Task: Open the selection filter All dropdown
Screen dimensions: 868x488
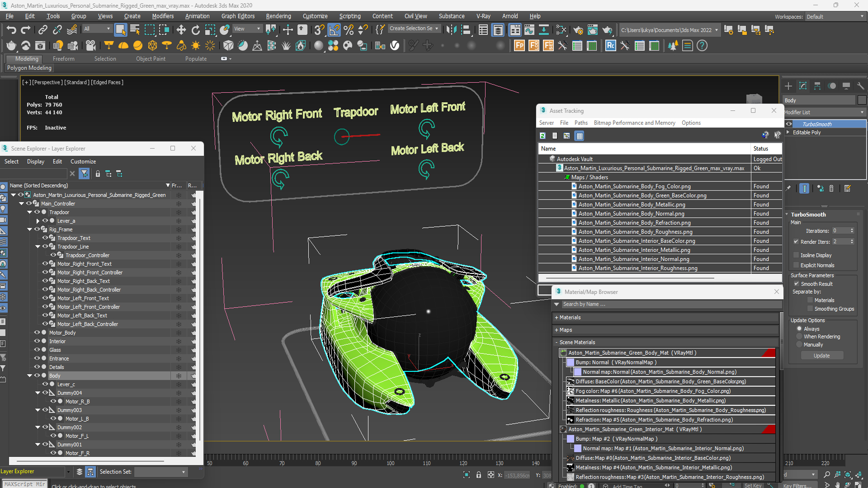Action: (97, 29)
